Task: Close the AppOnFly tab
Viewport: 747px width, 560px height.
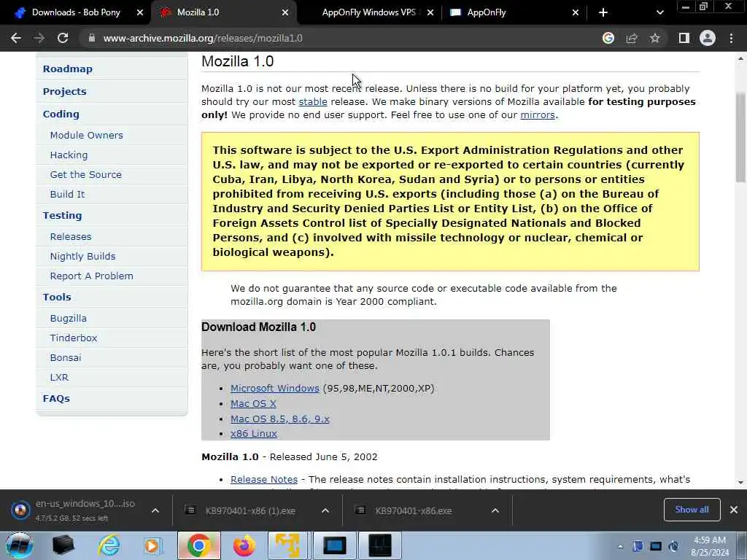Action: click(576, 12)
